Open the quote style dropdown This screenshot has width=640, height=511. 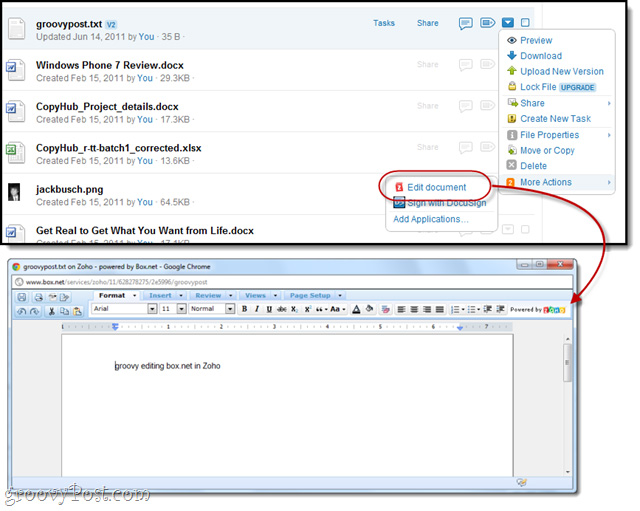(322, 309)
